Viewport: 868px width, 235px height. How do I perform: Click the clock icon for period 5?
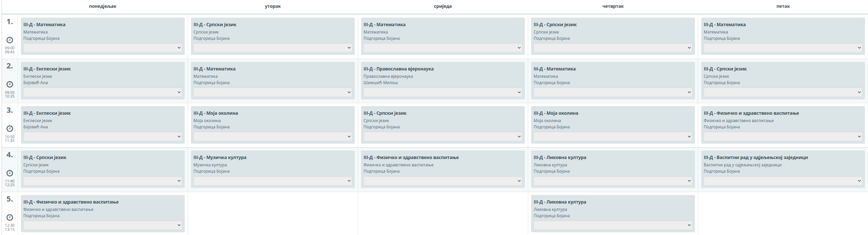point(10,217)
